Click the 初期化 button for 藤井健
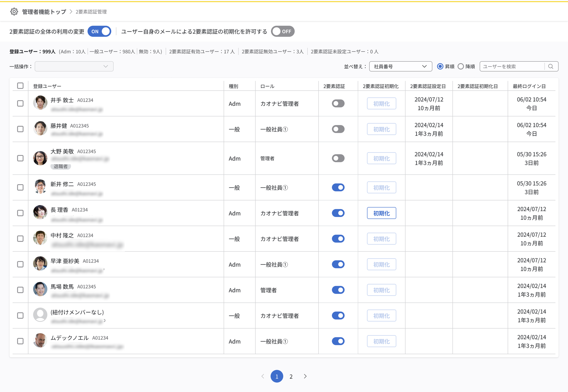This screenshot has height=392, width=568. [381, 129]
